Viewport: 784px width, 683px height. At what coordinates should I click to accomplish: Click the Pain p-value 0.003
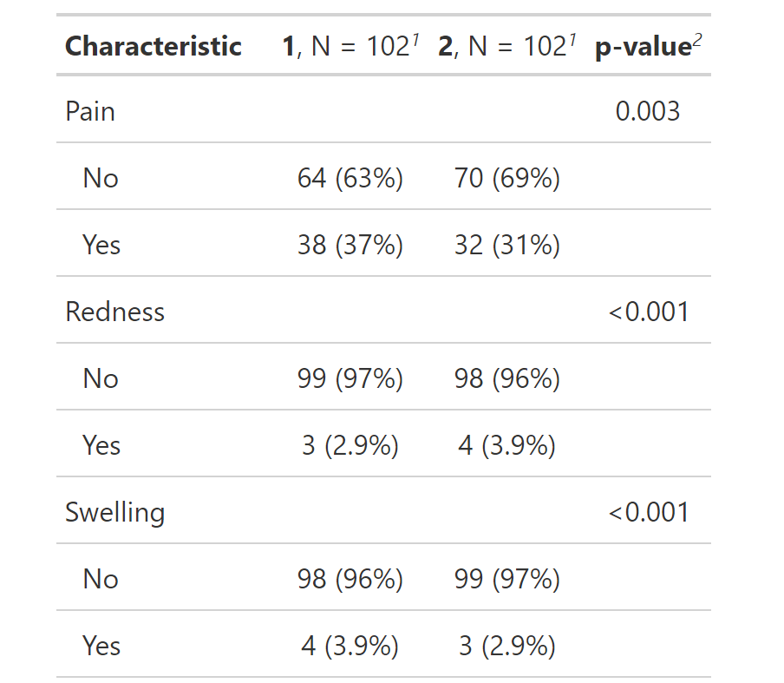(648, 111)
